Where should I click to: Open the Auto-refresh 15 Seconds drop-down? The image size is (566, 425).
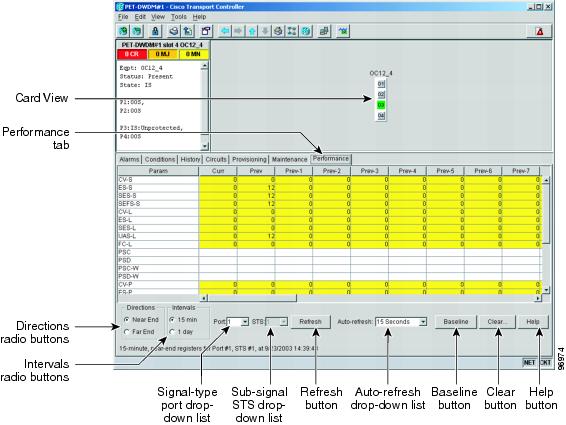click(401, 321)
